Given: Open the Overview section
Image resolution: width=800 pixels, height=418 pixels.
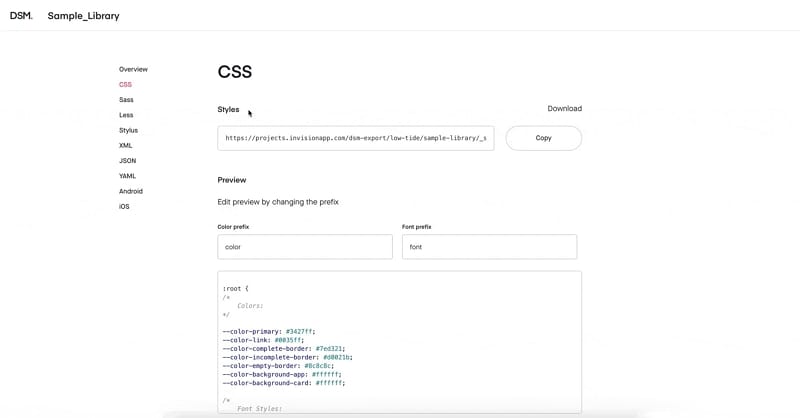Looking at the screenshot, I should (x=133, y=69).
